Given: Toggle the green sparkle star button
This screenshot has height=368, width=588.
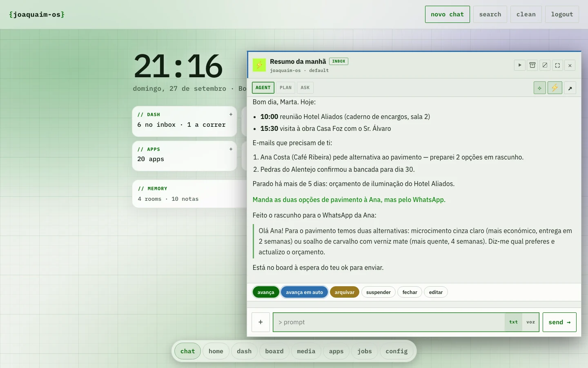Looking at the screenshot, I should tap(540, 88).
